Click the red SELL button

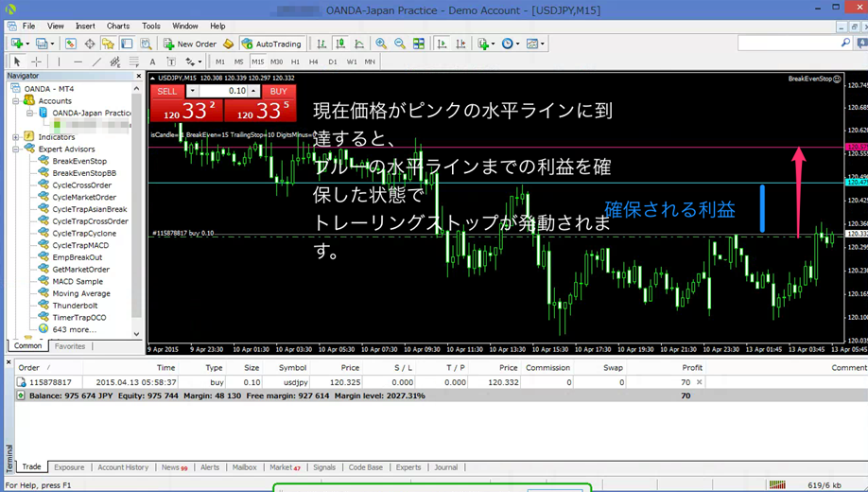click(167, 91)
